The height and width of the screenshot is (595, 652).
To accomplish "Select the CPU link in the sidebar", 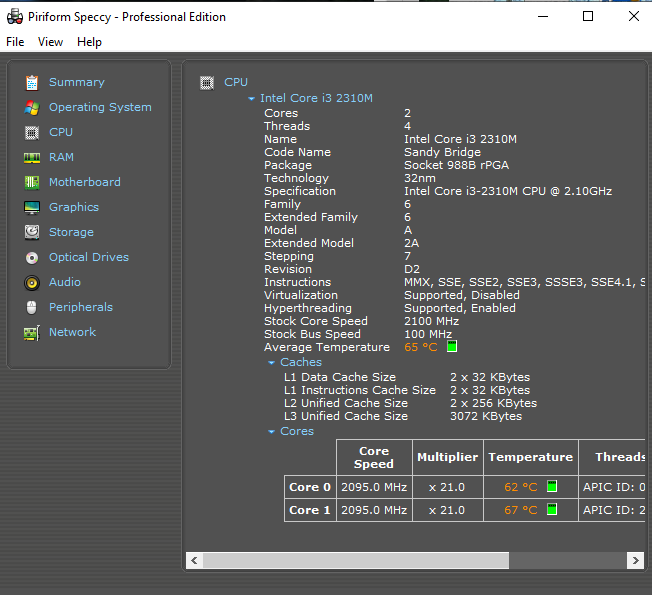I will click(x=61, y=132).
